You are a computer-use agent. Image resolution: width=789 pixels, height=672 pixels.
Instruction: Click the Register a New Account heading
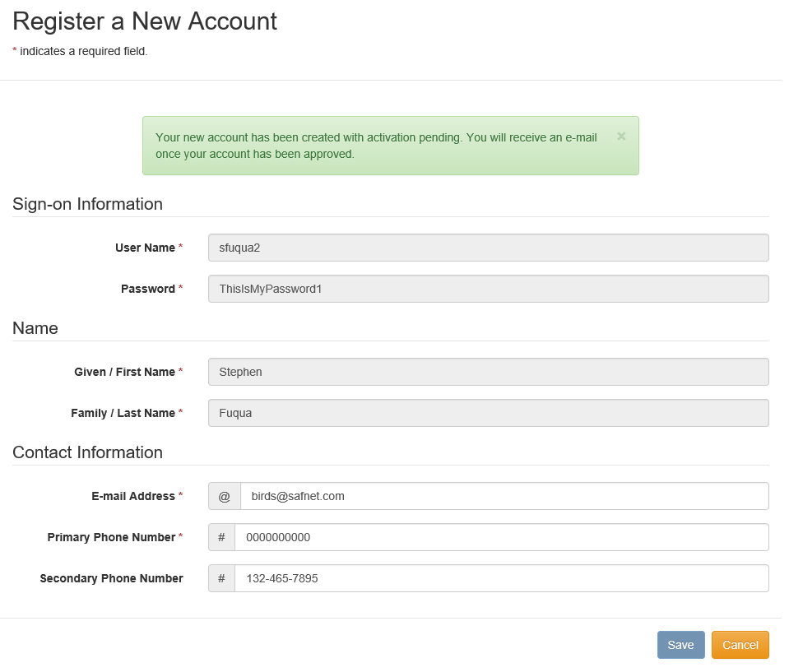pos(146,21)
